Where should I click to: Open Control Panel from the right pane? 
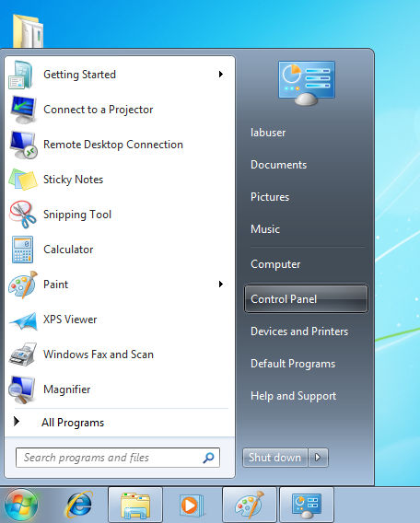[x=306, y=299]
